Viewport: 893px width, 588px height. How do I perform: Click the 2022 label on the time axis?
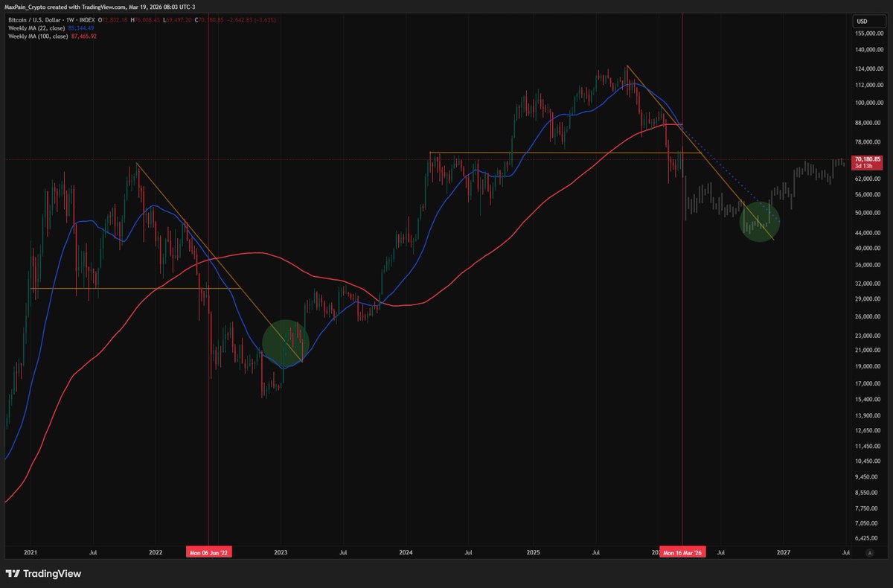click(156, 553)
